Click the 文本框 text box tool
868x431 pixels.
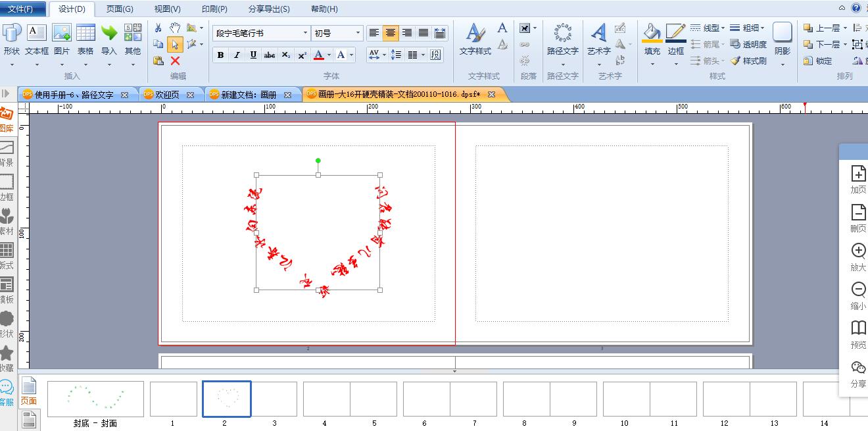(x=37, y=39)
